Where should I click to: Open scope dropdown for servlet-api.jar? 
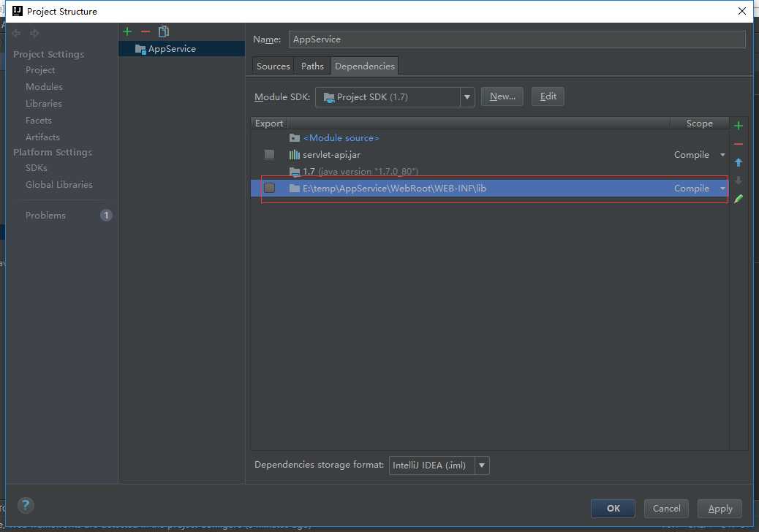click(722, 155)
